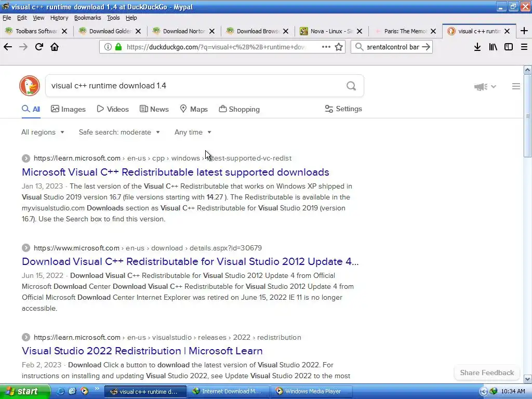Screen dimensions: 532x399
Task: Click favicon beside www.microsoft.com result
Action: pyautogui.click(x=26, y=248)
